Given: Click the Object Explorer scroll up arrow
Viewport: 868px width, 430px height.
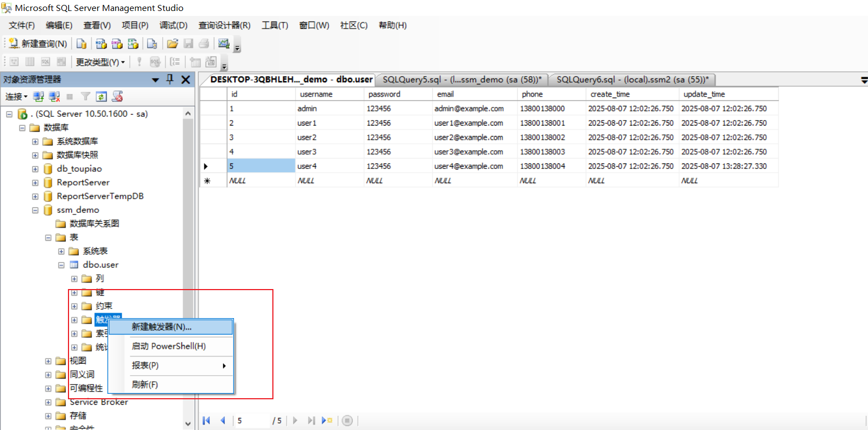Looking at the screenshot, I should tap(188, 114).
